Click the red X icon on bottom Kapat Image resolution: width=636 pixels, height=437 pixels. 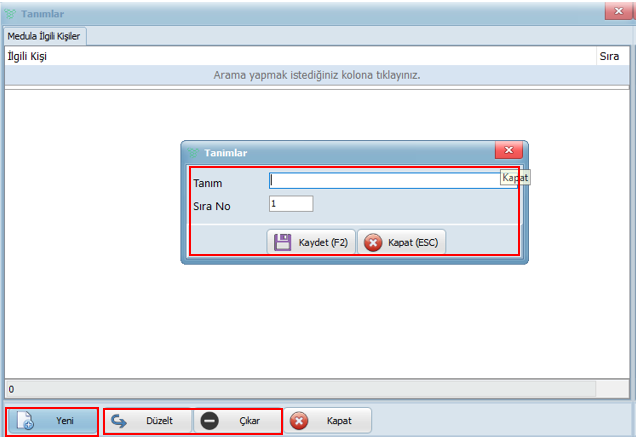(298, 421)
